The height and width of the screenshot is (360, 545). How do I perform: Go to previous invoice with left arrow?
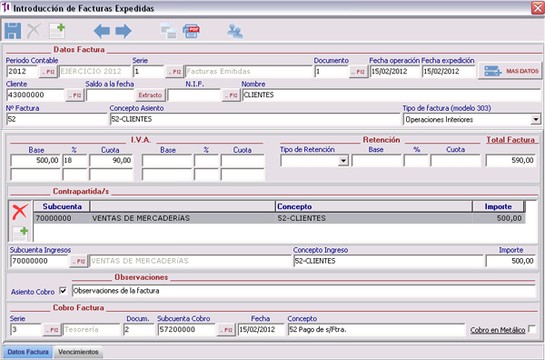pyautogui.click(x=102, y=31)
